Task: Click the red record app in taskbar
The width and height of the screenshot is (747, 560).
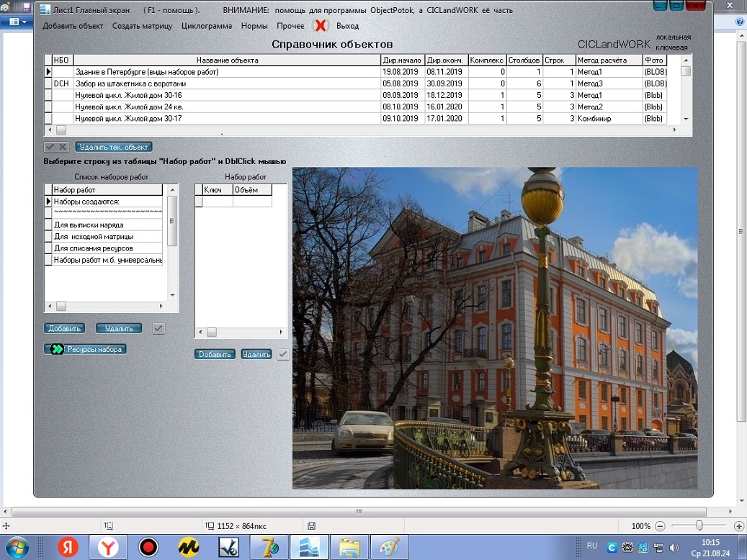Action: point(148,547)
